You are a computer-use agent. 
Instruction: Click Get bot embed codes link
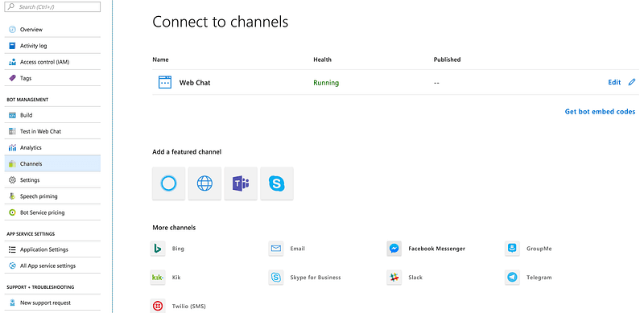pos(600,112)
